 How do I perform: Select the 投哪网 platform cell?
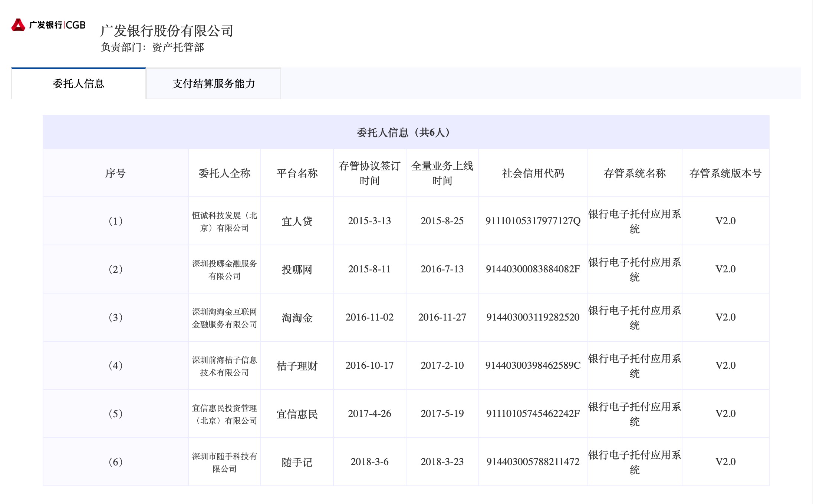pyautogui.click(x=297, y=269)
